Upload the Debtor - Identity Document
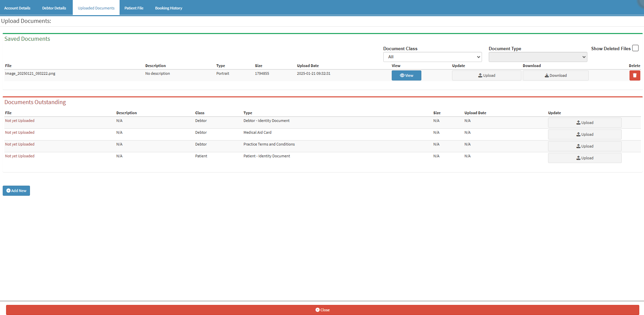 coord(584,123)
